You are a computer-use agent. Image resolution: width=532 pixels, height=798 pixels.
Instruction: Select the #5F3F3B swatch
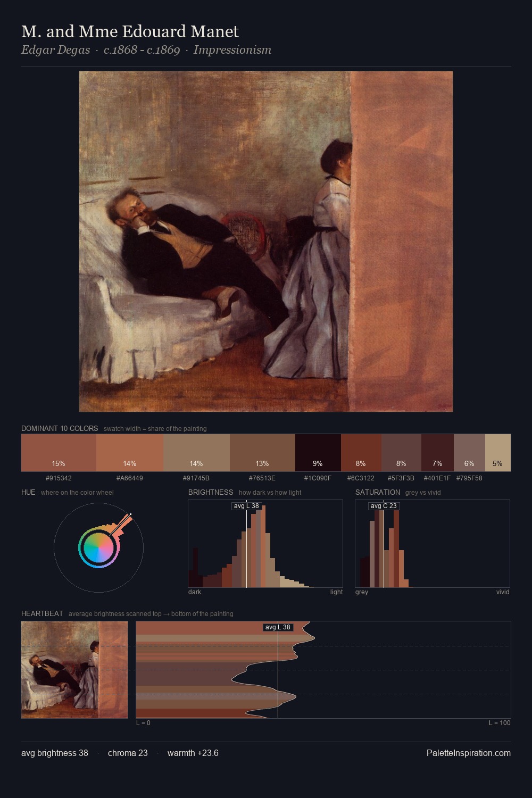pos(401,453)
